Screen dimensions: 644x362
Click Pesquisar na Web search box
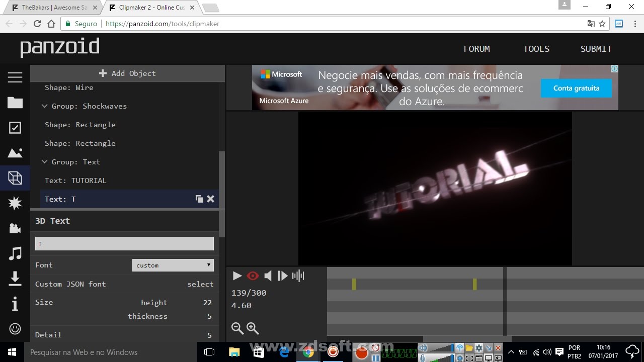click(111, 352)
